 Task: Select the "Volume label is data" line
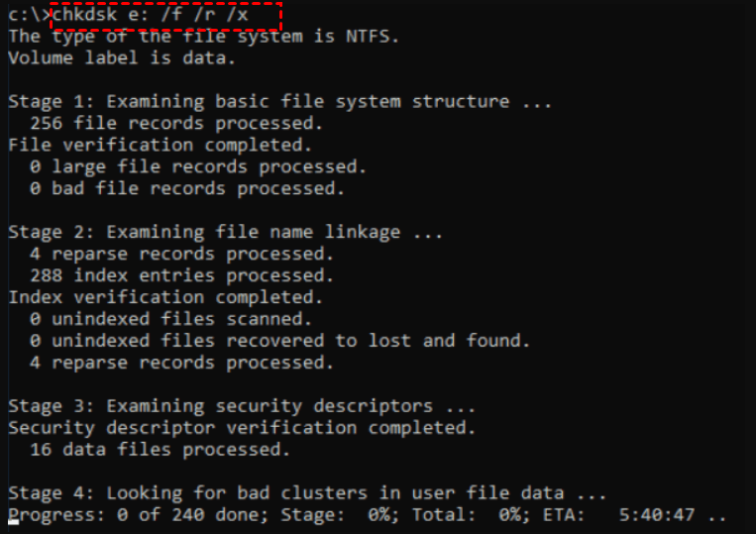coord(122,57)
